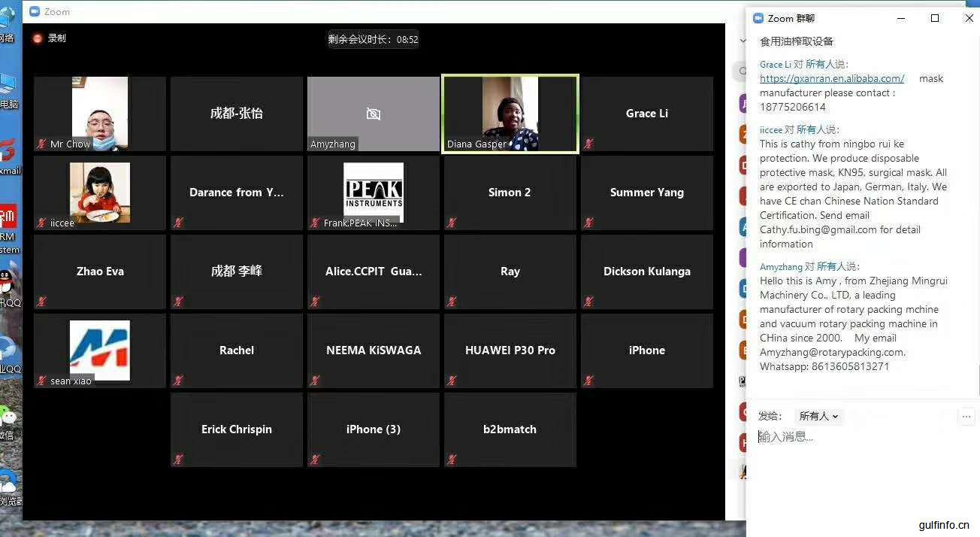The image size is (980, 537).
Task: Select the Erick Chrispin participant tile
Action: click(x=237, y=429)
